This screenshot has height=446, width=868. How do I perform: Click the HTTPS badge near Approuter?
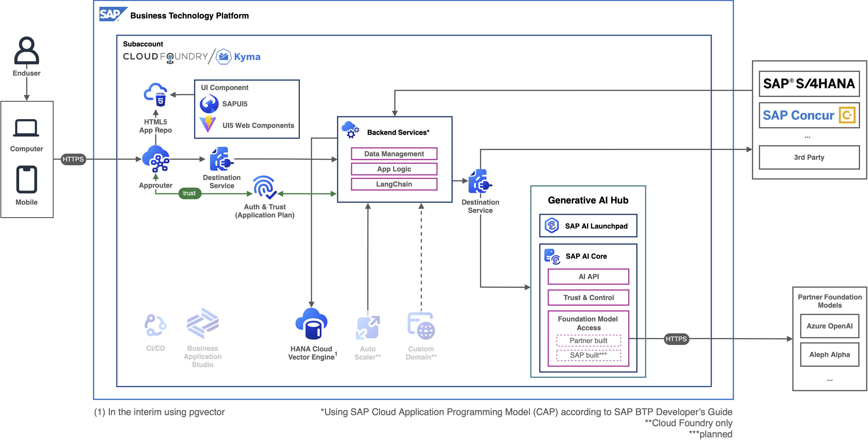coord(73,159)
